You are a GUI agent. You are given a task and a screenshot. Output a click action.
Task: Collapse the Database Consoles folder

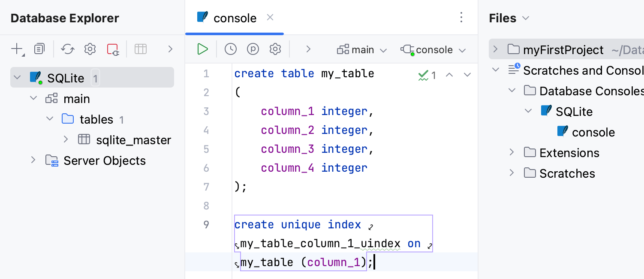[x=512, y=91]
